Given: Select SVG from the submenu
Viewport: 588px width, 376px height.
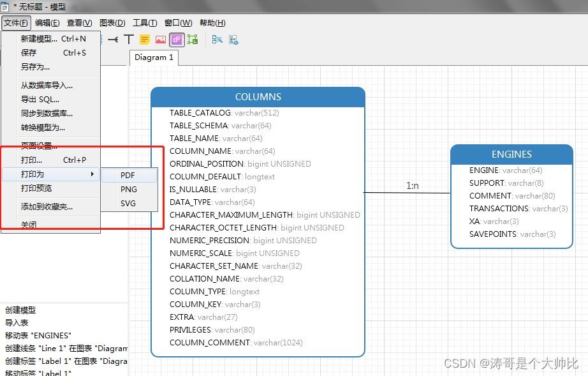Looking at the screenshot, I should pyautogui.click(x=128, y=203).
